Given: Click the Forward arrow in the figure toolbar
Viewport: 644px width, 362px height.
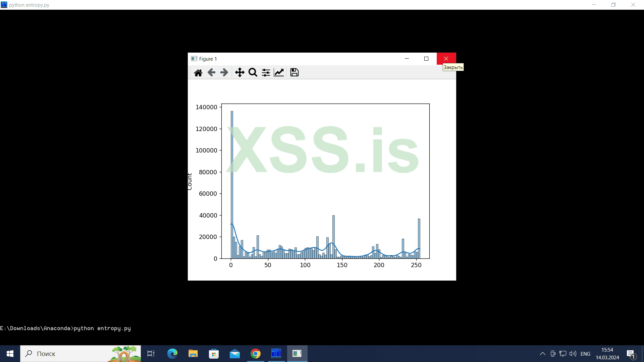Looking at the screenshot, I should click(224, 72).
